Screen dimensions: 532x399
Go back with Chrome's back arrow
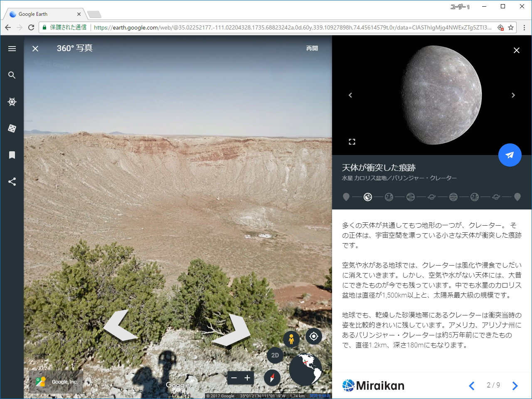tap(8, 27)
